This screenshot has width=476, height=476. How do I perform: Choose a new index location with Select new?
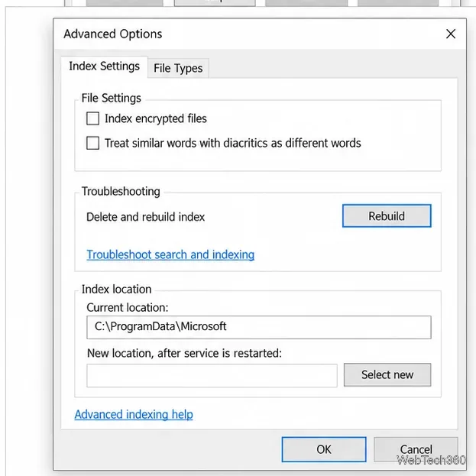click(x=387, y=375)
